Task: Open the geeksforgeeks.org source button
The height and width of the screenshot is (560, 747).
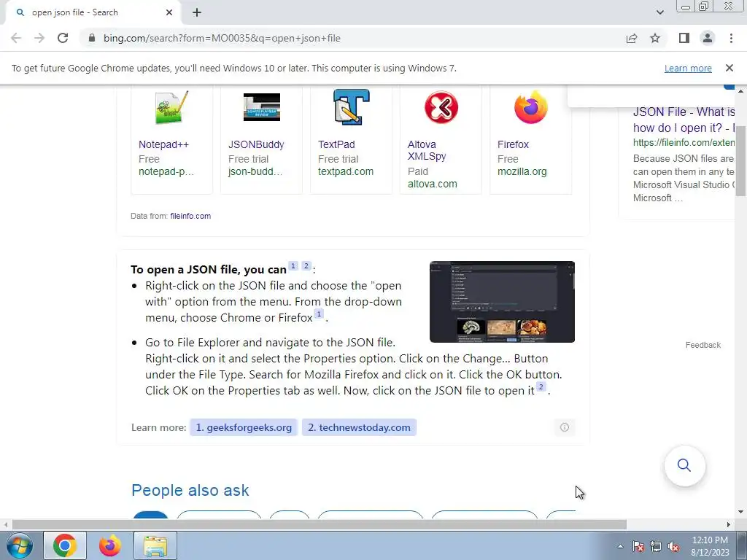Action: click(x=244, y=427)
